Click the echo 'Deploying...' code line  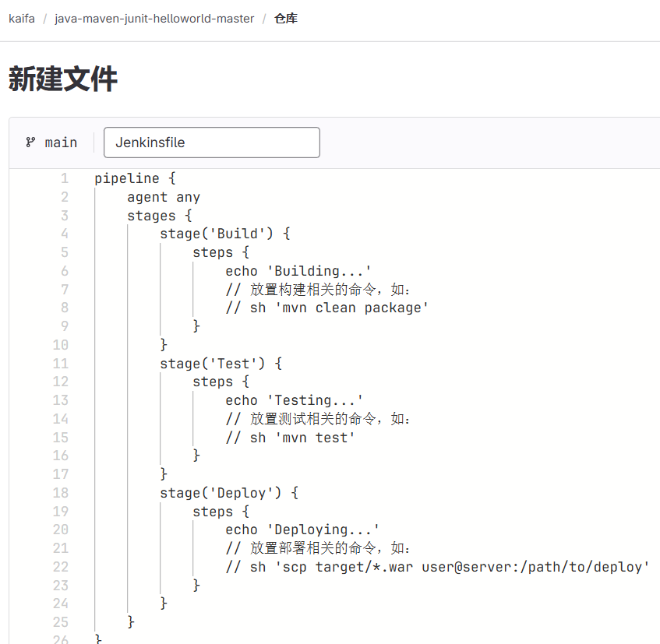point(302,530)
